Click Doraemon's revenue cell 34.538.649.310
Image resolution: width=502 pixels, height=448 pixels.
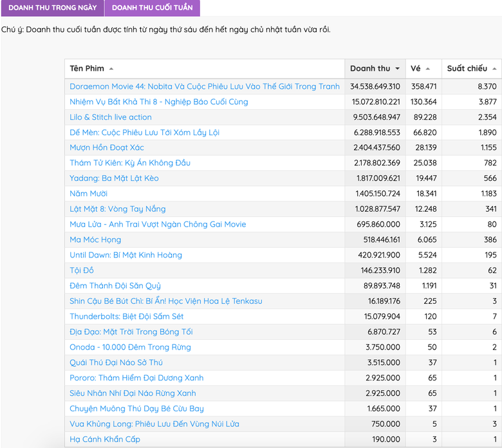click(x=375, y=86)
